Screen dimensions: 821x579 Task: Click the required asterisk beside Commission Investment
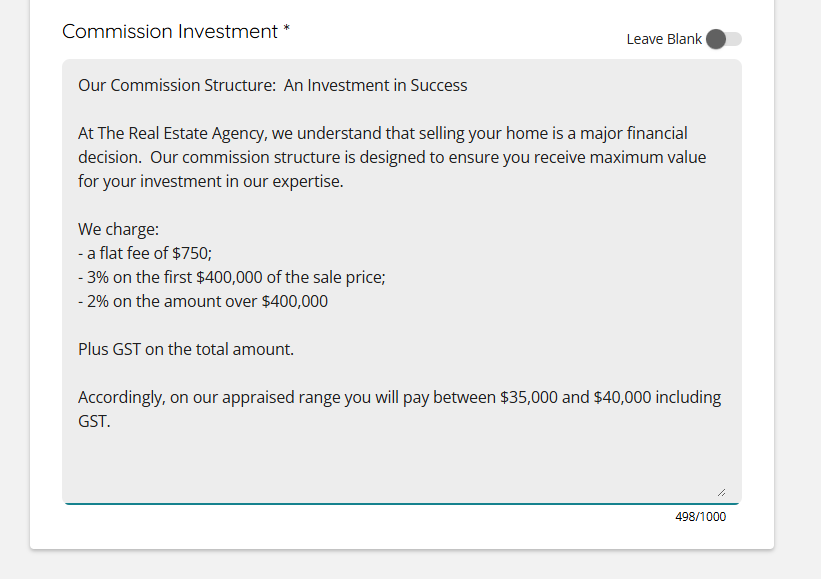point(287,30)
